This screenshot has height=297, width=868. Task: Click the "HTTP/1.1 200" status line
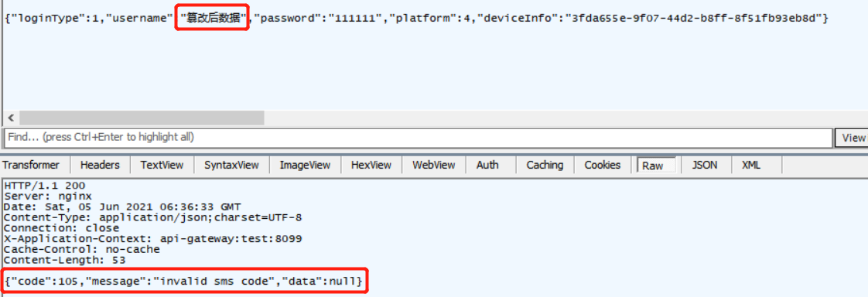click(x=45, y=186)
